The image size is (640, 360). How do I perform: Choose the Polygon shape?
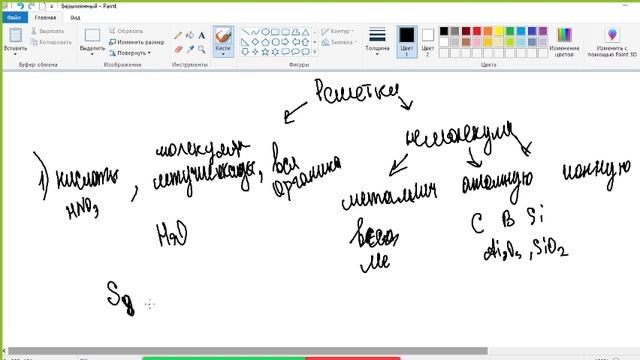(296, 32)
